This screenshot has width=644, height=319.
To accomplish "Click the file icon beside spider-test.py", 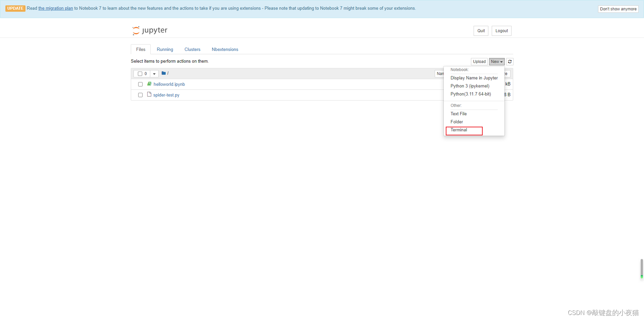I will point(149,94).
